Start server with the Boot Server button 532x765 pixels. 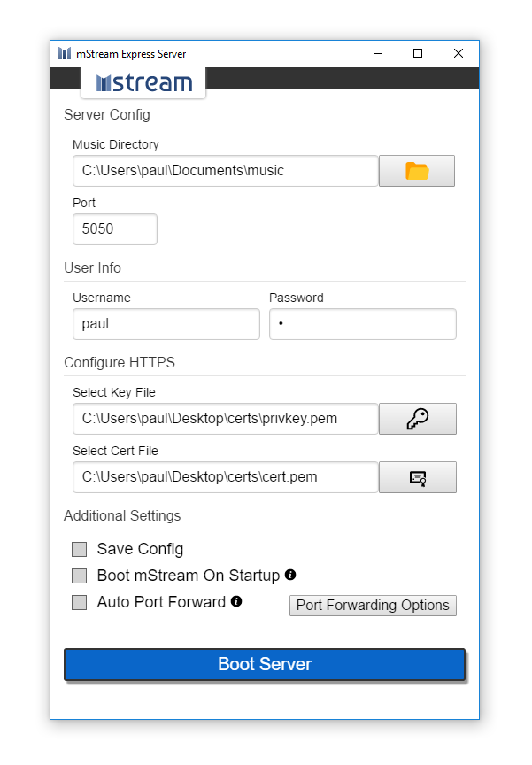[x=265, y=664]
